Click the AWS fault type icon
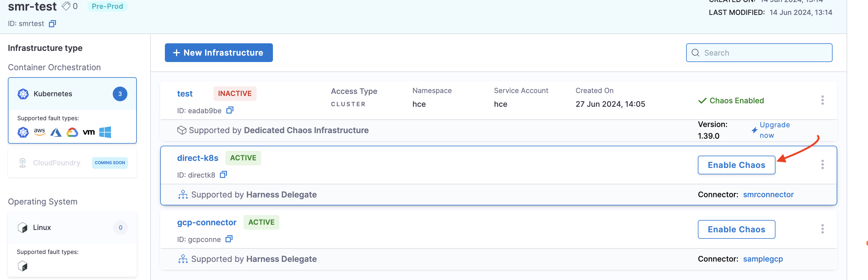 (x=40, y=132)
